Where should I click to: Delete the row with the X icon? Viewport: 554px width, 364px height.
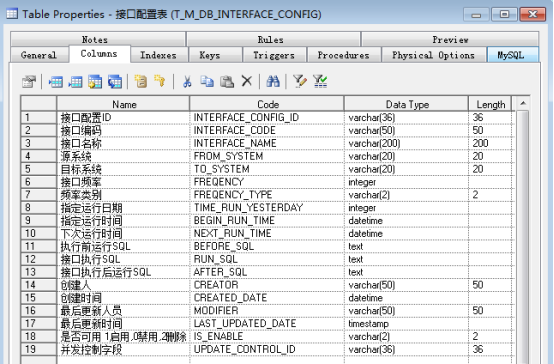click(247, 82)
